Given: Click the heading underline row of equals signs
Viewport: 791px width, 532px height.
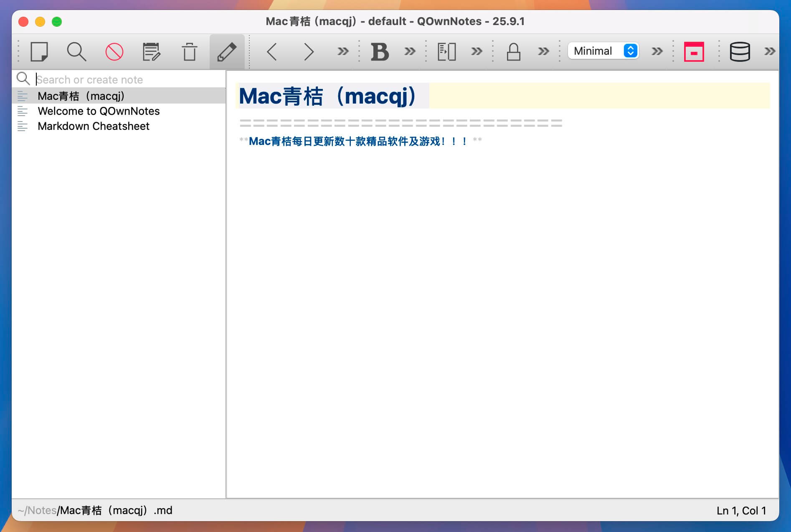Looking at the screenshot, I should pos(401,123).
